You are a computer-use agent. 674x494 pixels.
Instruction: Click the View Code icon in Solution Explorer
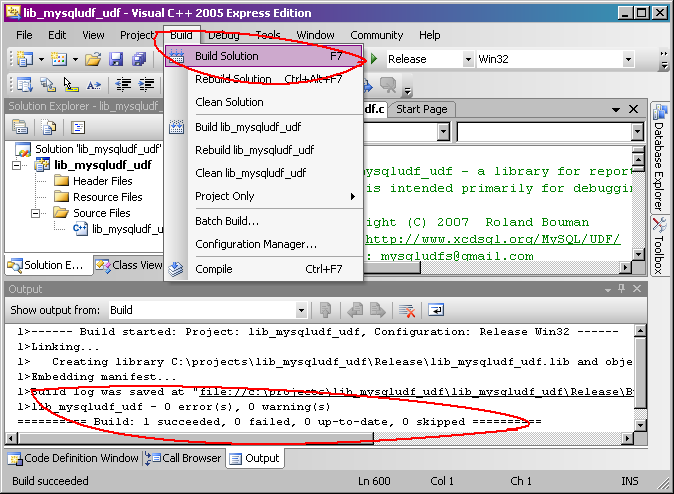click(78, 127)
